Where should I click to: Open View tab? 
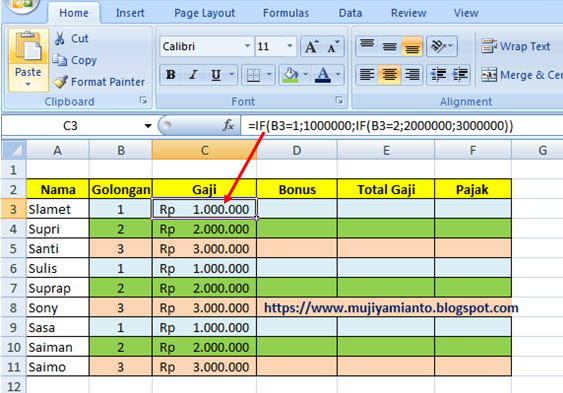click(466, 13)
